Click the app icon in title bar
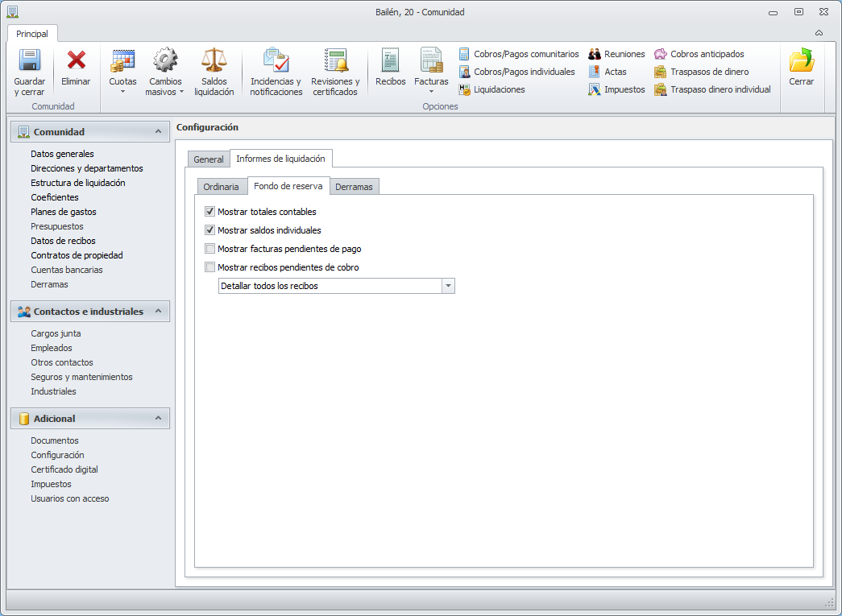842x616 pixels. tap(12, 12)
